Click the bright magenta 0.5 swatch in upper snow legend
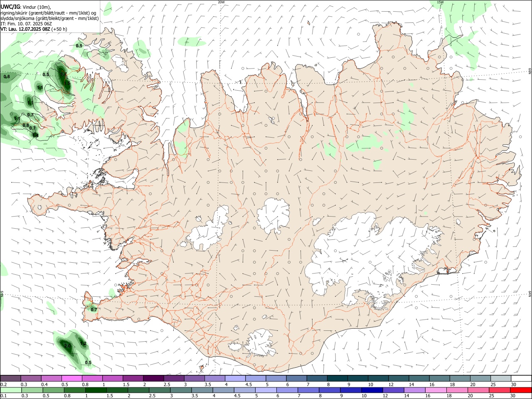The width and height of the screenshot is (532, 399). (71, 378)
